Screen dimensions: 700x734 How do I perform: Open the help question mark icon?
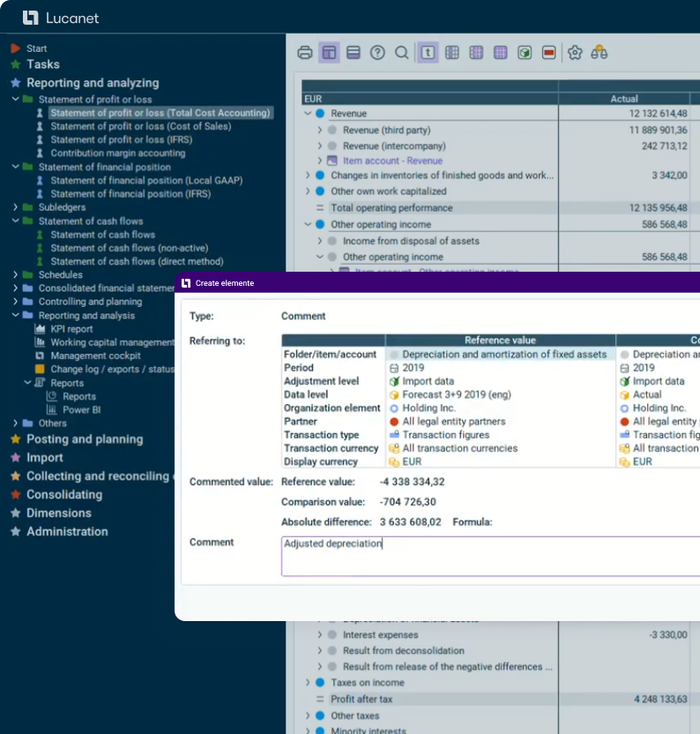377,53
